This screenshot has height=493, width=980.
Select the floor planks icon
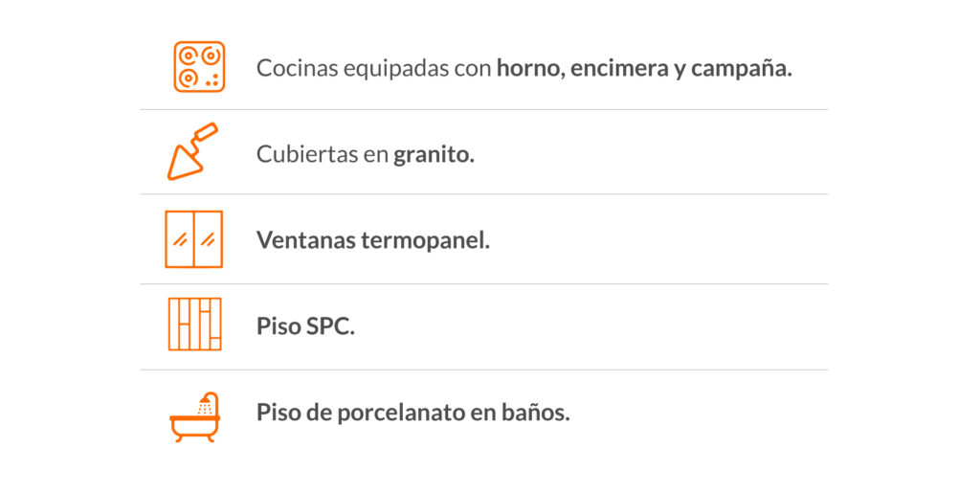(195, 324)
